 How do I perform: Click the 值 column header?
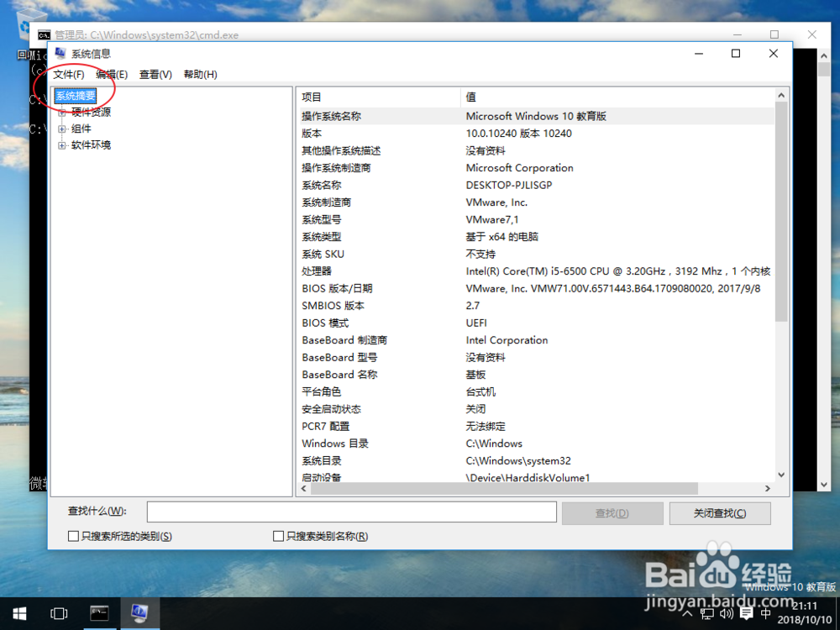click(617, 97)
